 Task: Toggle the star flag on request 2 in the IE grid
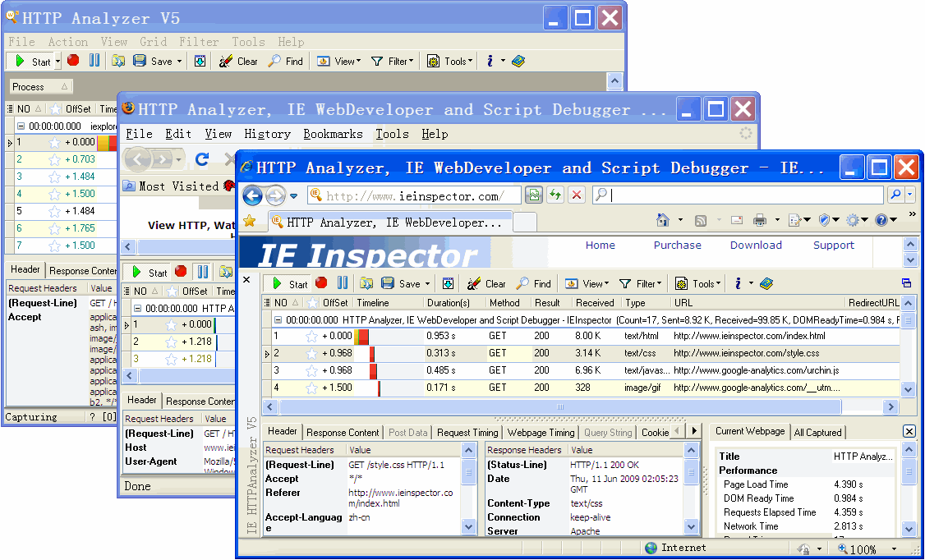[311, 353]
